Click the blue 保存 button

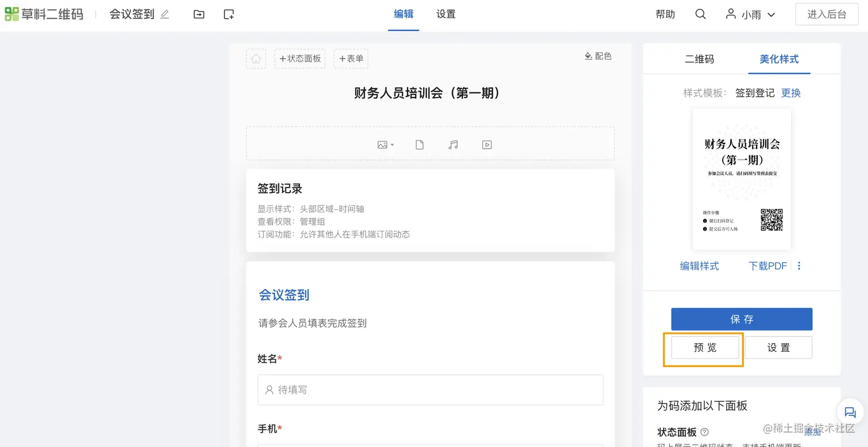point(742,319)
